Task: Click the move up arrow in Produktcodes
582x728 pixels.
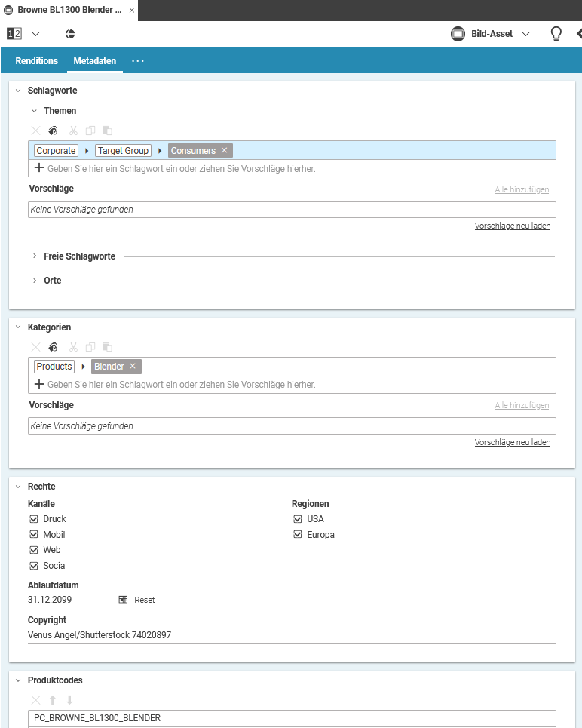Action: (53, 700)
